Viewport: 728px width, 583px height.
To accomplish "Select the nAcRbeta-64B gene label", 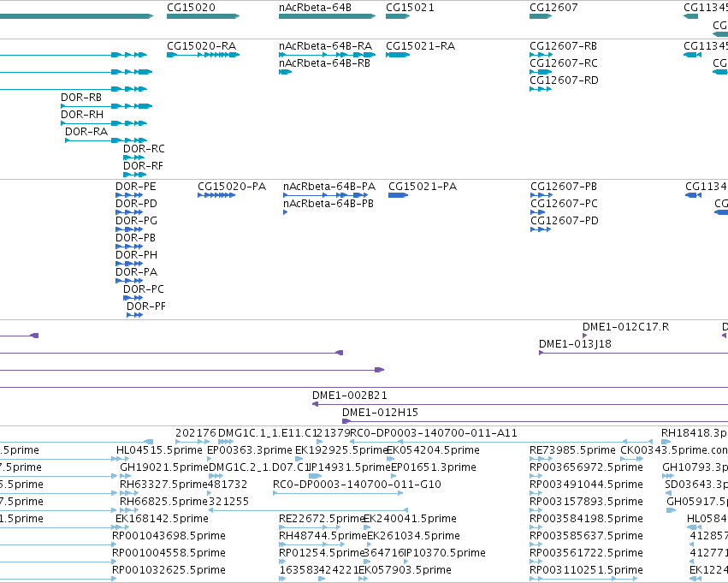I will 315,8.
